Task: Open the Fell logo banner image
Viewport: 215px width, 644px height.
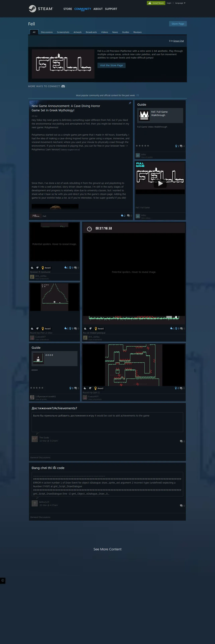Action: 63,64
